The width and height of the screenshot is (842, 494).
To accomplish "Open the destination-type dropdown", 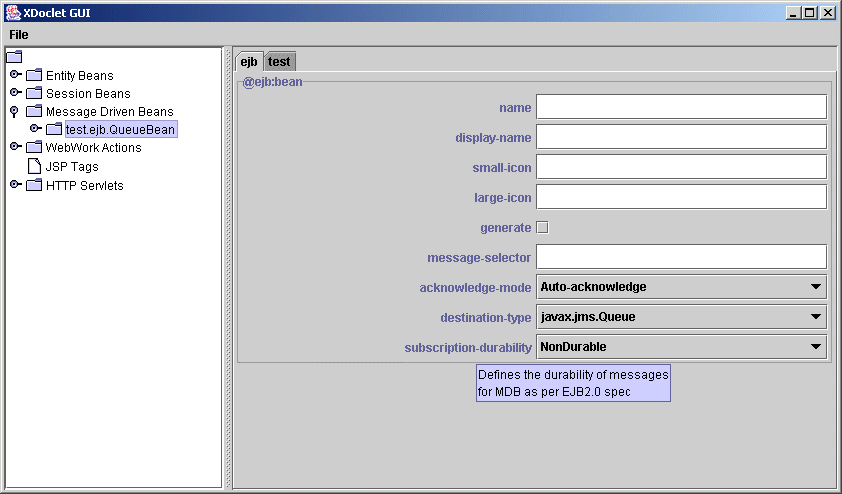I will [x=681, y=317].
